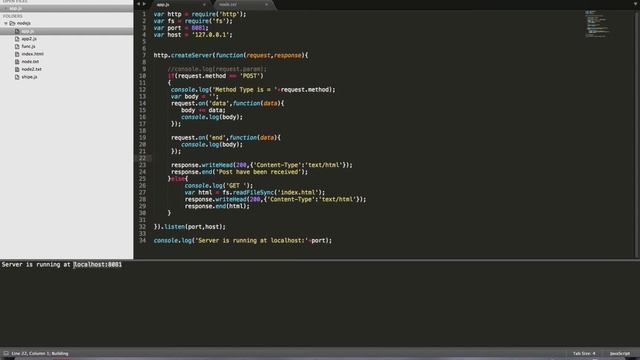Close the app.js editor tab
The image size is (640, 360).
point(204,4)
